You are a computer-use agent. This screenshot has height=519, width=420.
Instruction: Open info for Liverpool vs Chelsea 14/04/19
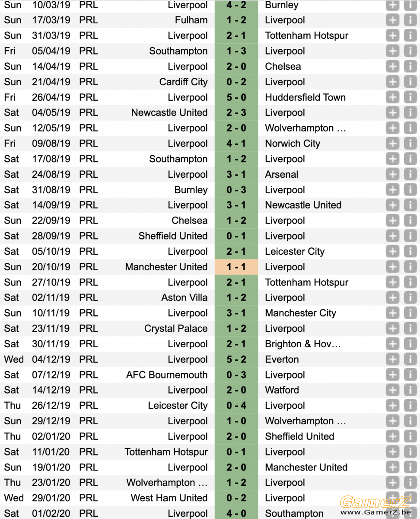(x=410, y=67)
